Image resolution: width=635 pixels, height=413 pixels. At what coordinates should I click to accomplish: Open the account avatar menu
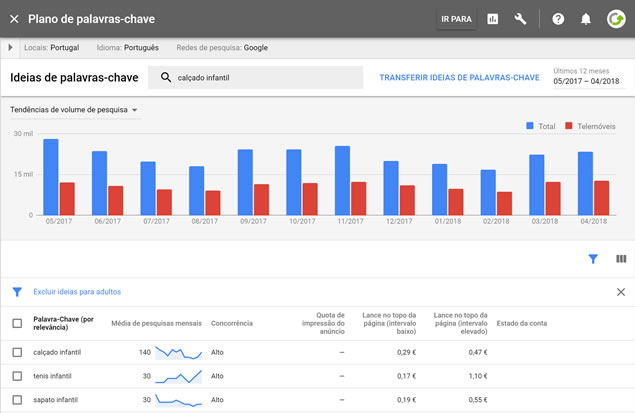tap(616, 19)
